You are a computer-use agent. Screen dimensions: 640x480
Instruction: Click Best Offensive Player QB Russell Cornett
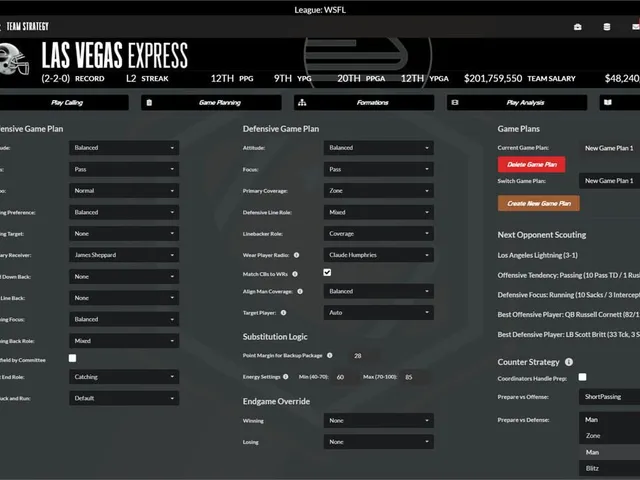569,315
